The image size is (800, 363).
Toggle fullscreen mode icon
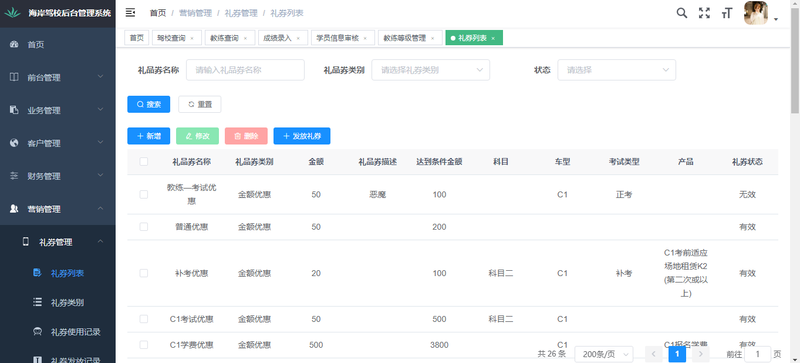point(704,13)
